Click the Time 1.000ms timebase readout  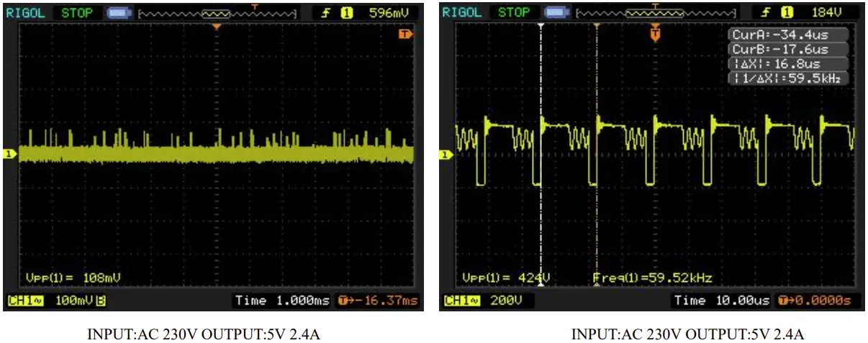[282, 301]
